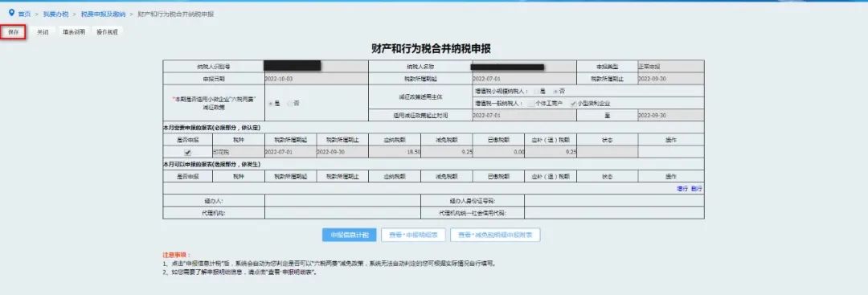Click the 经办人身份证号码 input field
Image resolution: width=868 pixels, height=295 pixels.
(x=614, y=200)
